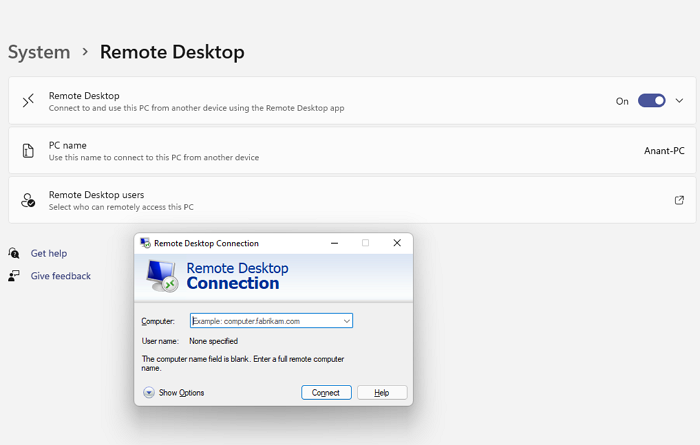Viewport: 700px width, 445px height.
Task: Expand the Remote Desktop settings chevron
Action: pyautogui.click(x=680, y=101)
